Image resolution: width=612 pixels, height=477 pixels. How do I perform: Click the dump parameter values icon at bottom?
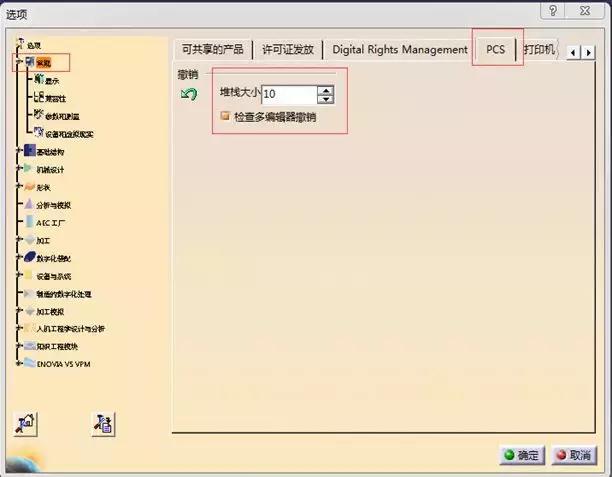(103, 424)
